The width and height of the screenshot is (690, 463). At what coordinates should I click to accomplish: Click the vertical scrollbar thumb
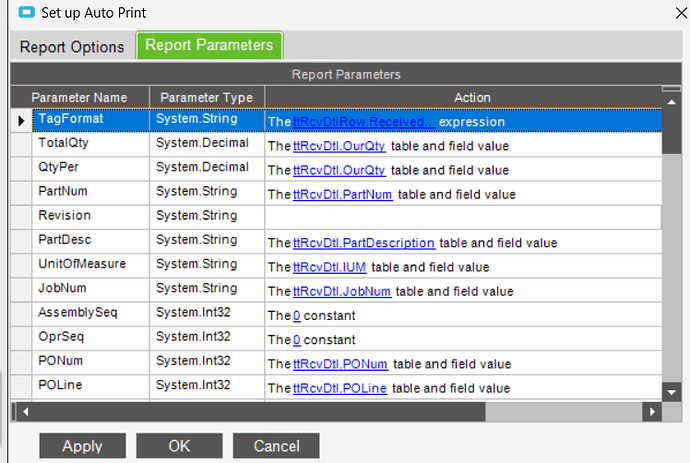pos(672,132)
